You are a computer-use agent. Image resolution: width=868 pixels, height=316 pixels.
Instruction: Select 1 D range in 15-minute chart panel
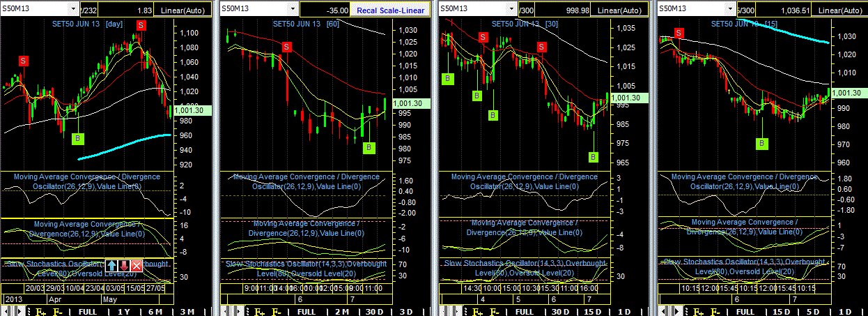(x=845, y=311)
